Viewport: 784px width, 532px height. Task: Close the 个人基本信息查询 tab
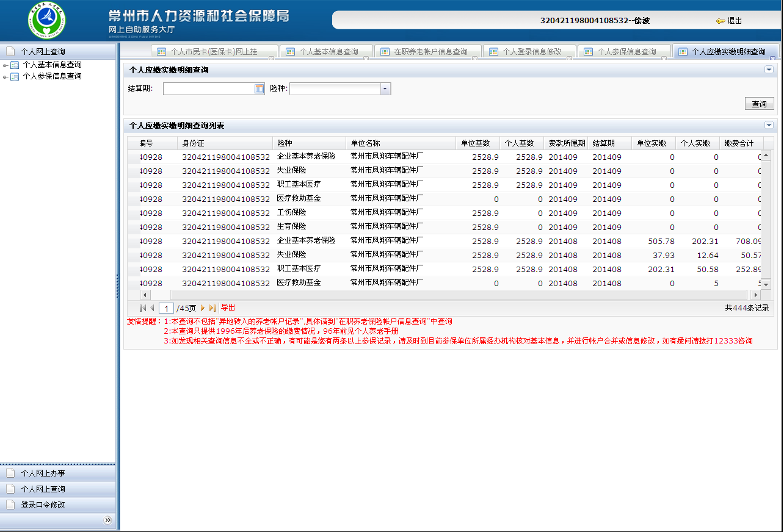[366, 59]
